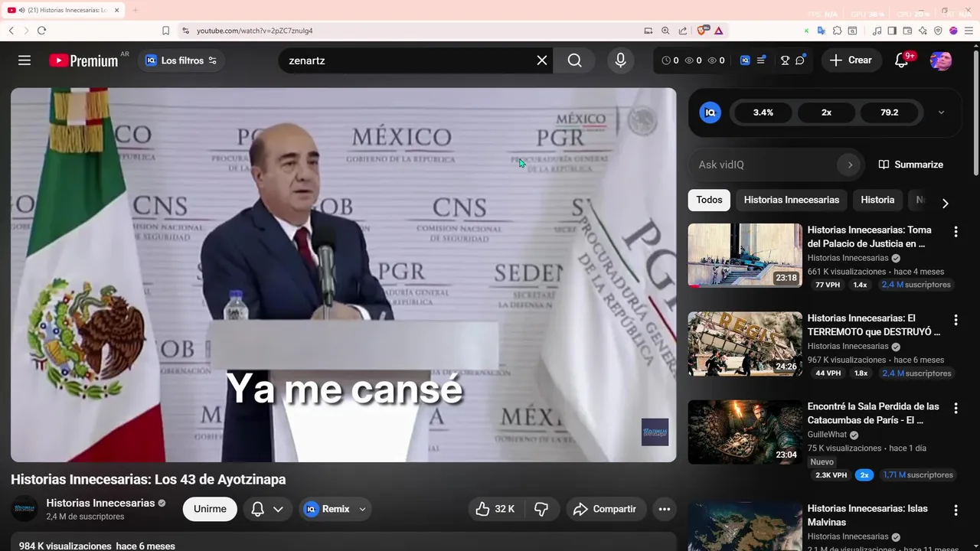This screenshot has width=980, height=551.
Task: Click the Compartir share button
Action: (606, 509)
